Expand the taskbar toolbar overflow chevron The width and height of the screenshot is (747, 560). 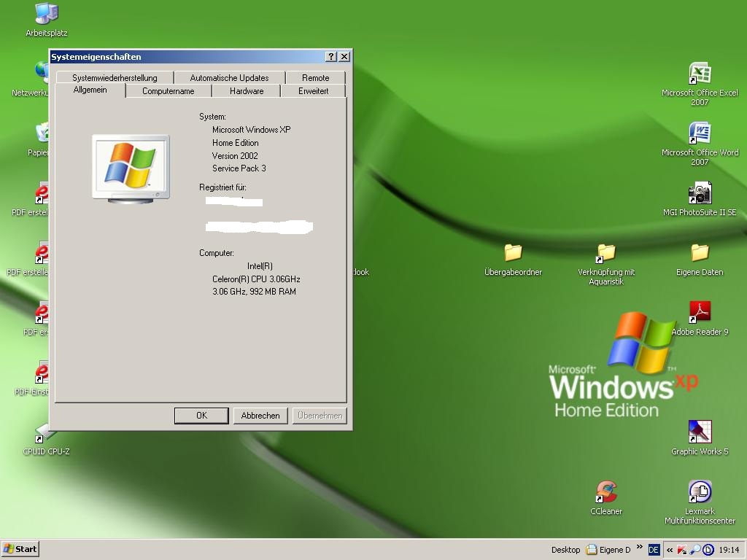(639, 547)
